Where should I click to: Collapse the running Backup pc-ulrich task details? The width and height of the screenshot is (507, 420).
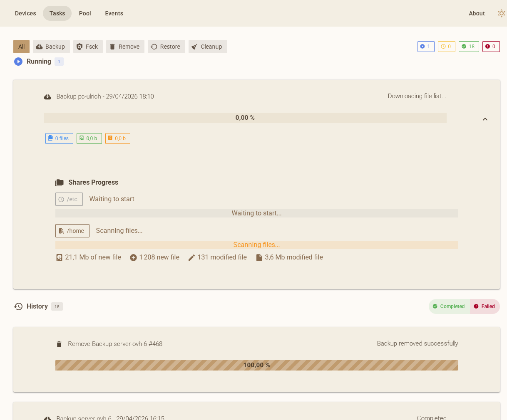(x=485, y=119)
